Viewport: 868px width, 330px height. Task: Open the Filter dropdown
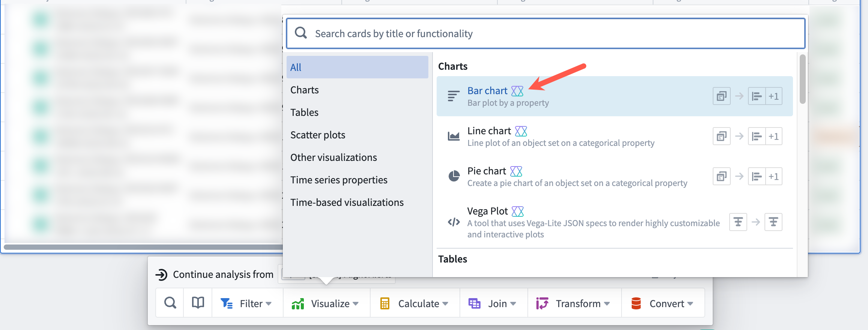(247, 303)
